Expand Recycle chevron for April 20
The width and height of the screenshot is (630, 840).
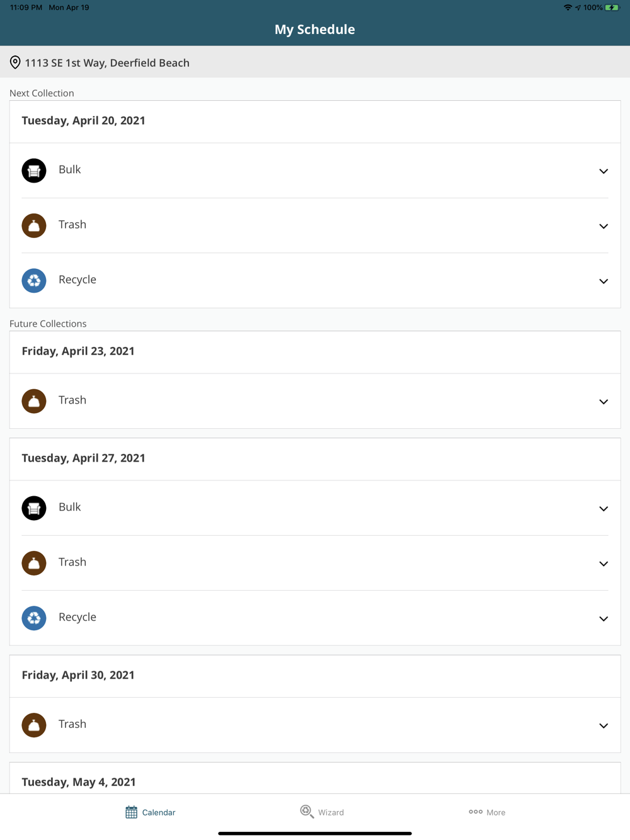[x=603, y=281]
